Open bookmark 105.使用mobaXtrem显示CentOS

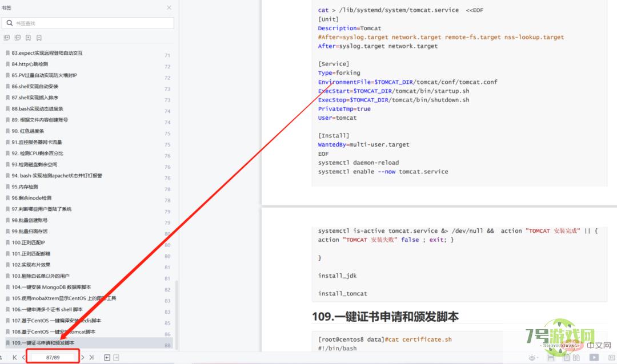coord(64,298)
